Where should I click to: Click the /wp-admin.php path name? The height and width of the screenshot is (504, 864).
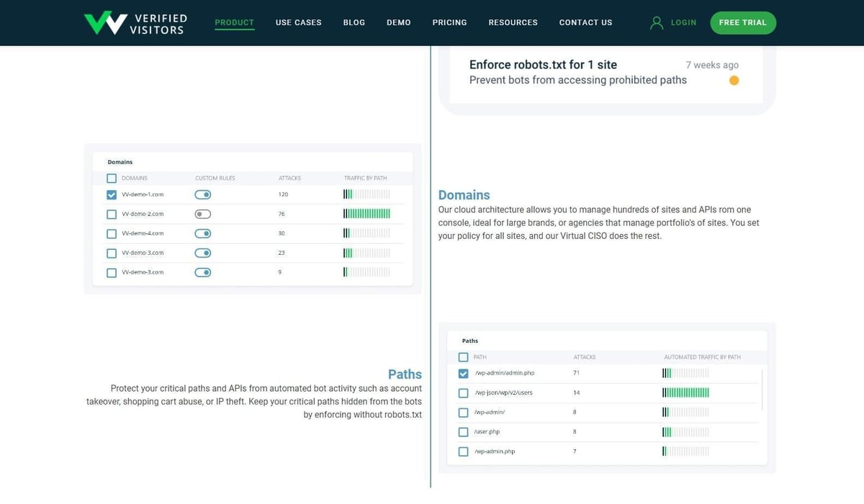coord(495,451)
